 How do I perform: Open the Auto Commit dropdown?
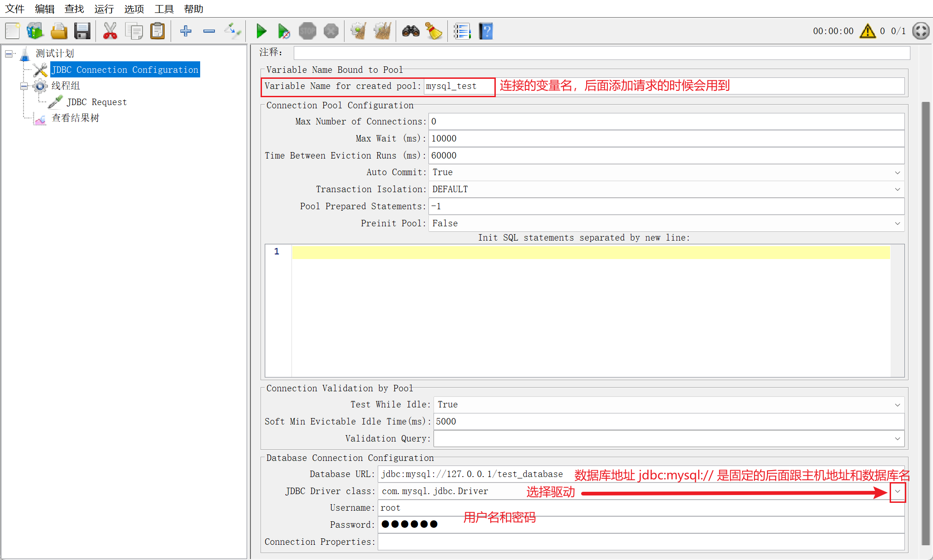(897, 172)
